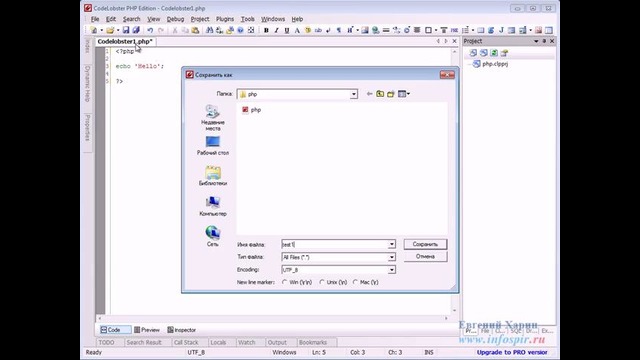Open the Windows menu
640x360 pixels.
(273, 19)
